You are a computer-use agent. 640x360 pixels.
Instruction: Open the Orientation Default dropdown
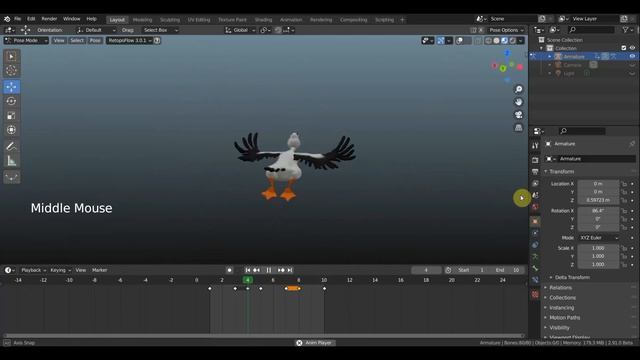[x=96, y=30]
